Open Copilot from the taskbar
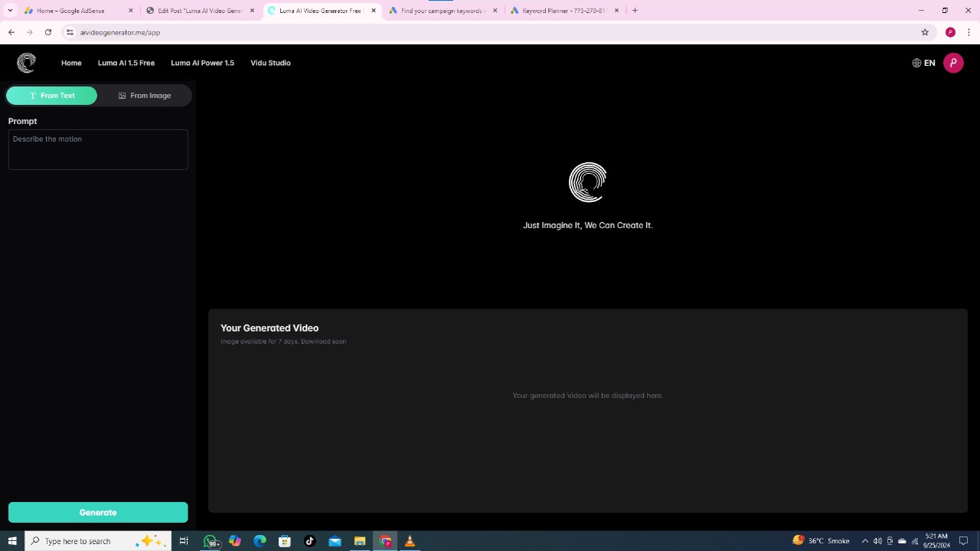The height and width of the screenshot is (551, 980). [x=235, y=541]
